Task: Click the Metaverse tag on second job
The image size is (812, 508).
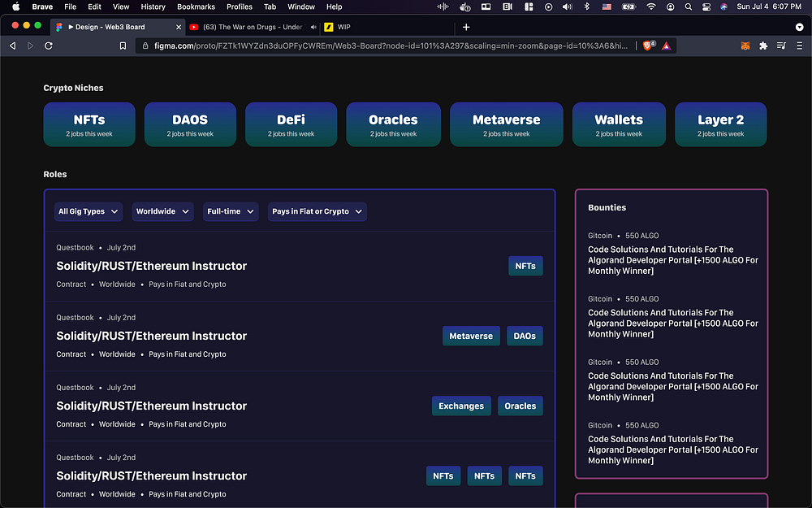Action: click(x=471, y=336)
